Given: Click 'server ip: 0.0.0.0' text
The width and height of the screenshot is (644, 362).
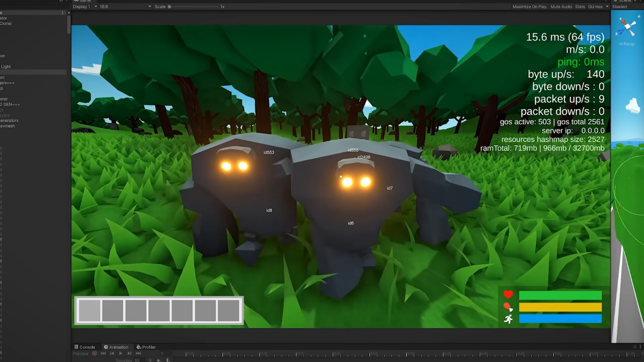Looking at the screenshot, I should [x=573, y=131].
